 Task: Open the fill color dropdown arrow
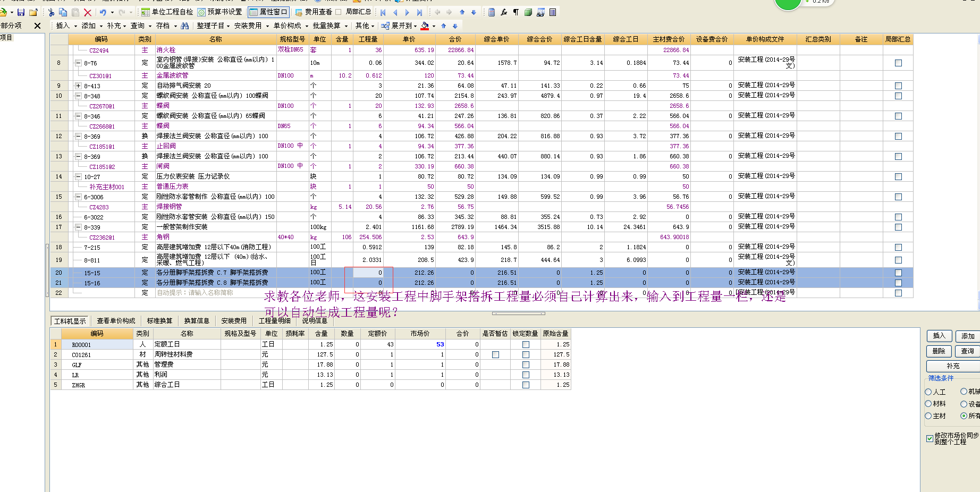(434, 26)
